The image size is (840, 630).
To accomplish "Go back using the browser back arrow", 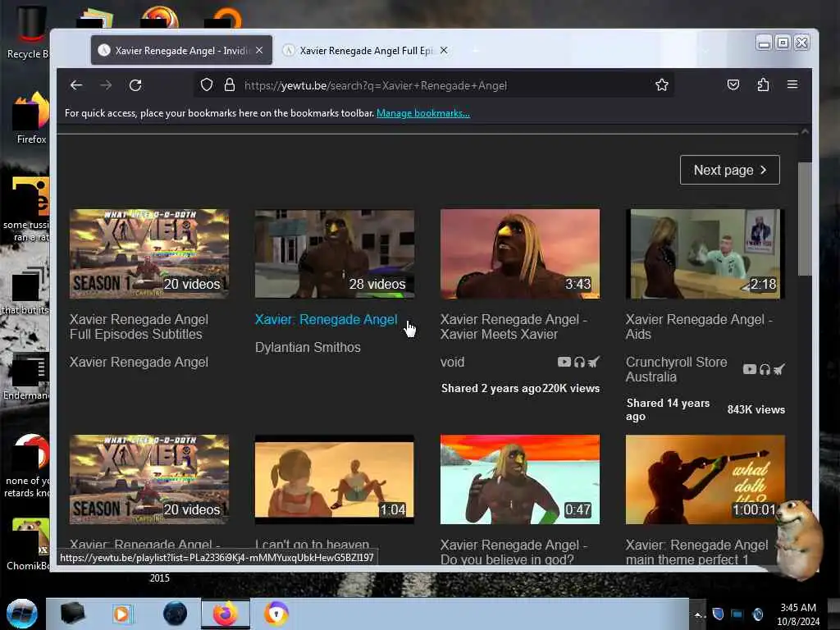I will (76, 85).
